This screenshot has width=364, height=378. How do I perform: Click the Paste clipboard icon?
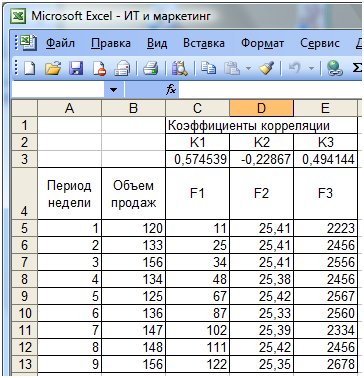coord(232,69)
